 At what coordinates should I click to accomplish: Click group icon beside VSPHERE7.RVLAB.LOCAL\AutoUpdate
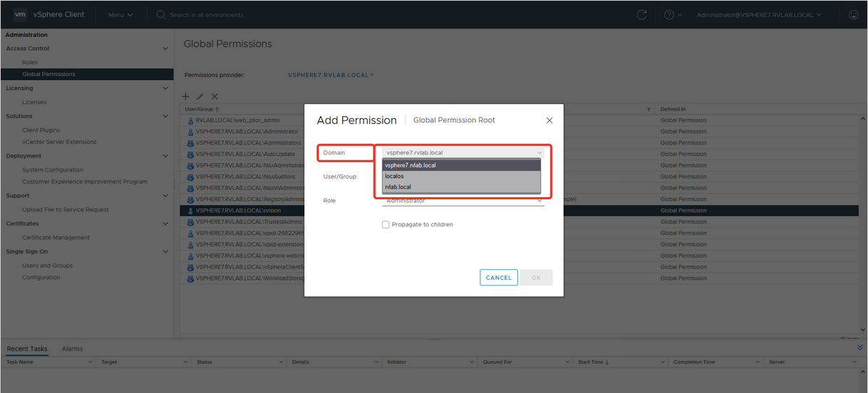(190, 154)
